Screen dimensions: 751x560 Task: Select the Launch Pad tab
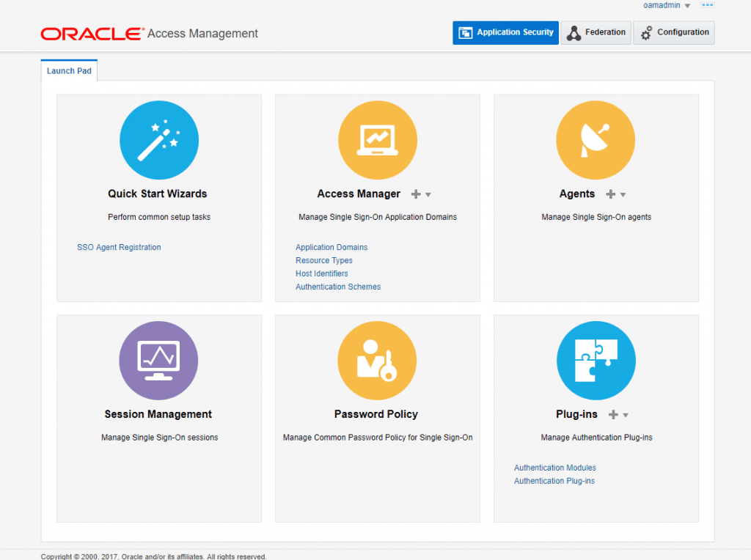70,71
